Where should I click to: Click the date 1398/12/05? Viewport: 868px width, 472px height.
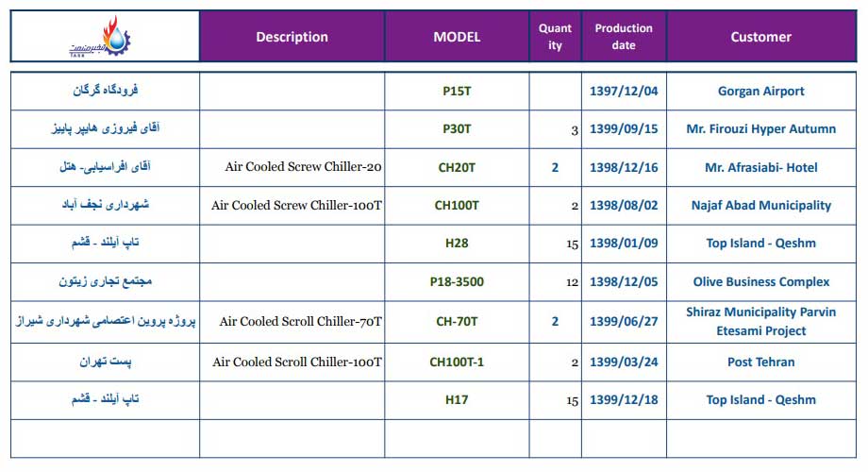point(624,281)
